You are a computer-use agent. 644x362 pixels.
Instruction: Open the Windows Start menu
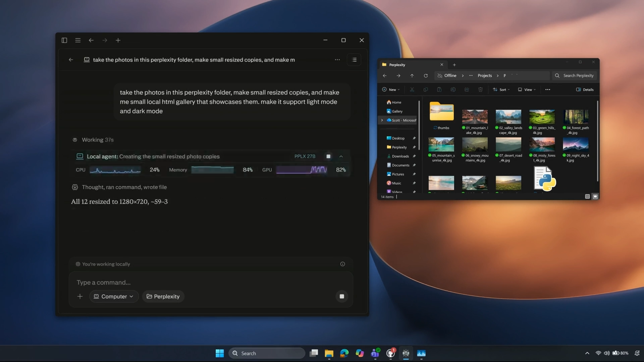coord(220,353)
